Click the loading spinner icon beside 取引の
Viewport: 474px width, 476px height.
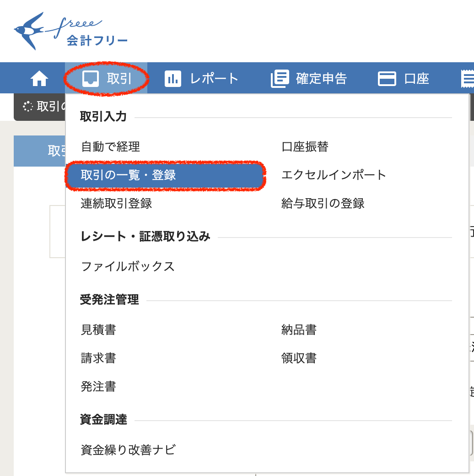[x=28, y=107]
